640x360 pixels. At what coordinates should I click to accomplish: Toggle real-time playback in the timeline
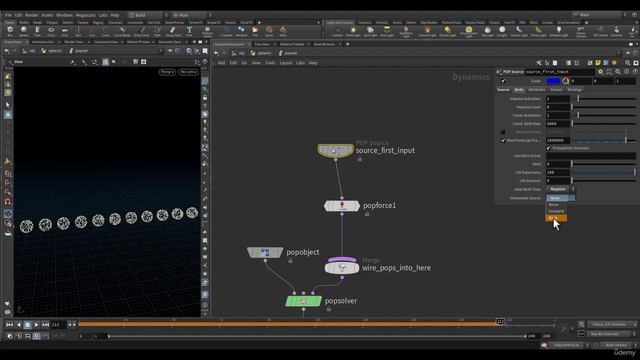click(x=36, y=336)
